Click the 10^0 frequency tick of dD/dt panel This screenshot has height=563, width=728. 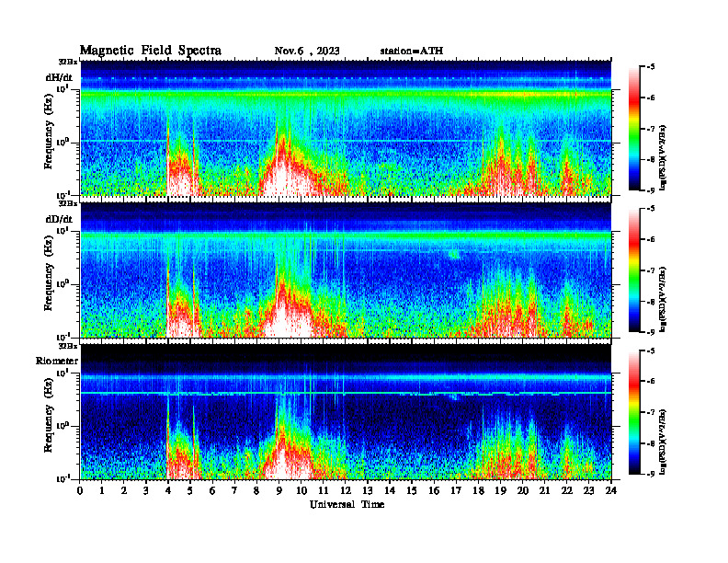63,283
